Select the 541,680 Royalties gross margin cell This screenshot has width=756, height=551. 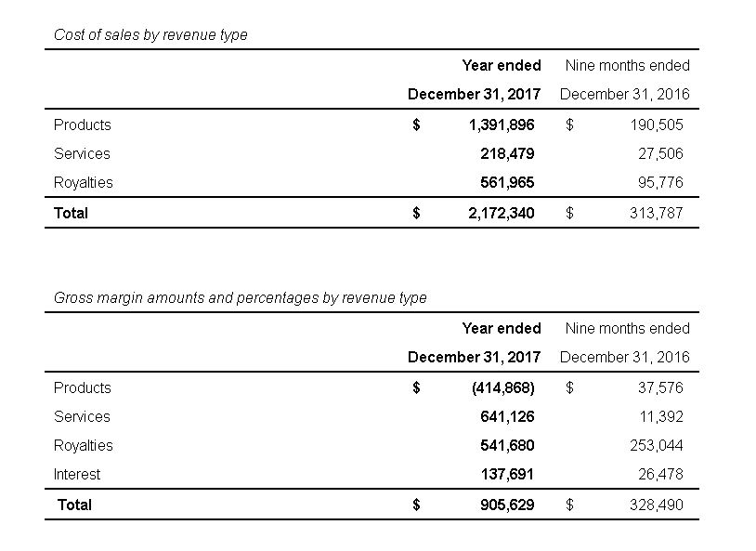[507, 446]
